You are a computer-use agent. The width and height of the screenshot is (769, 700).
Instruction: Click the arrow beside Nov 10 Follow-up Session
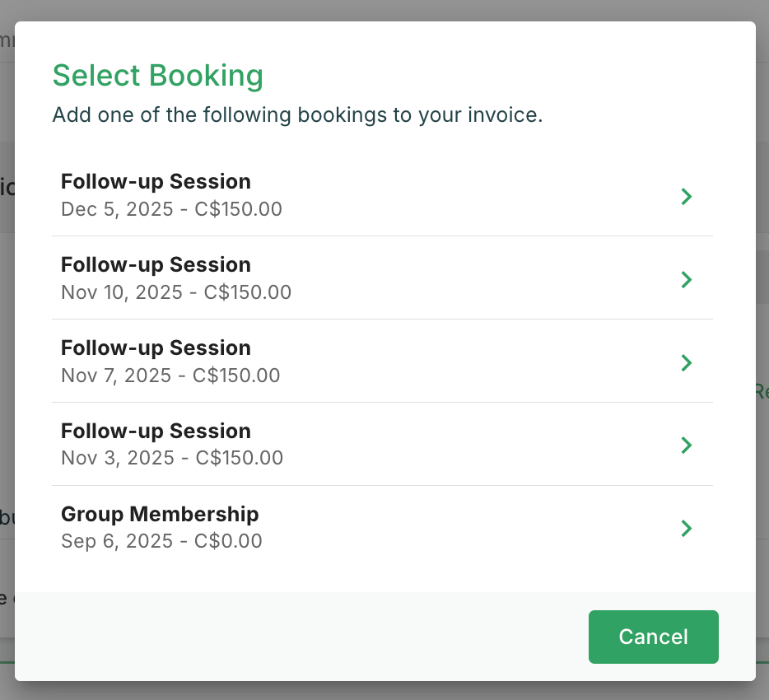(687, 279)
